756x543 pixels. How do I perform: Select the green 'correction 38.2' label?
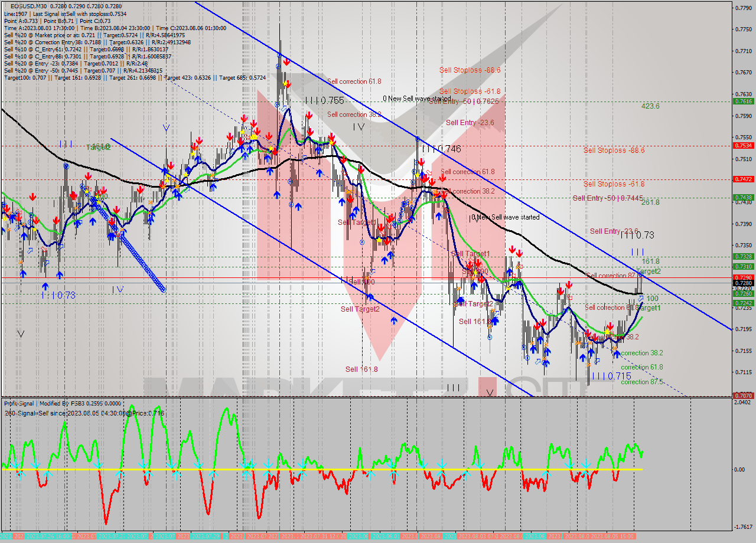642,353
